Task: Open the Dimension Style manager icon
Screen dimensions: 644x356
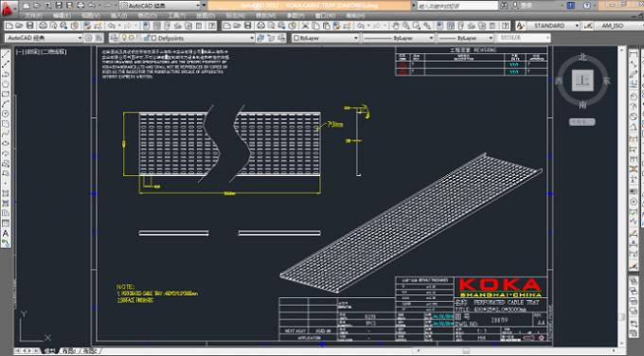Action: click(x=588, y=26)
